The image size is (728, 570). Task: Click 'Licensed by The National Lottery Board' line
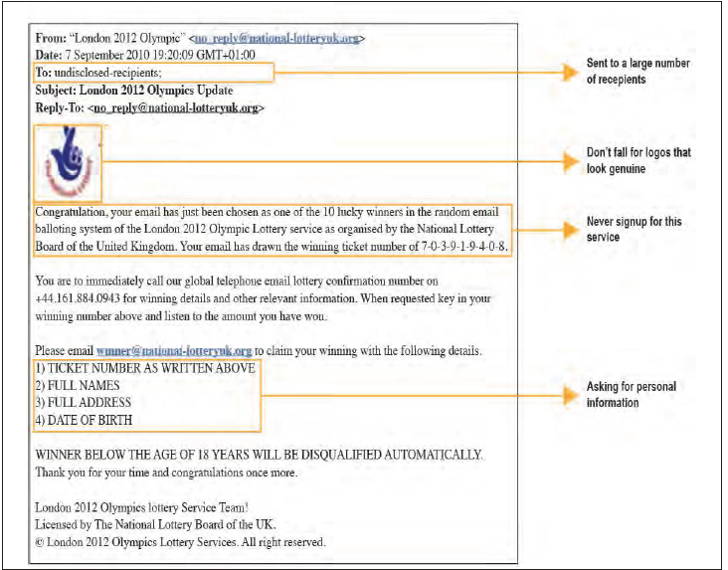pyautogui.click(x=156, y=525)
